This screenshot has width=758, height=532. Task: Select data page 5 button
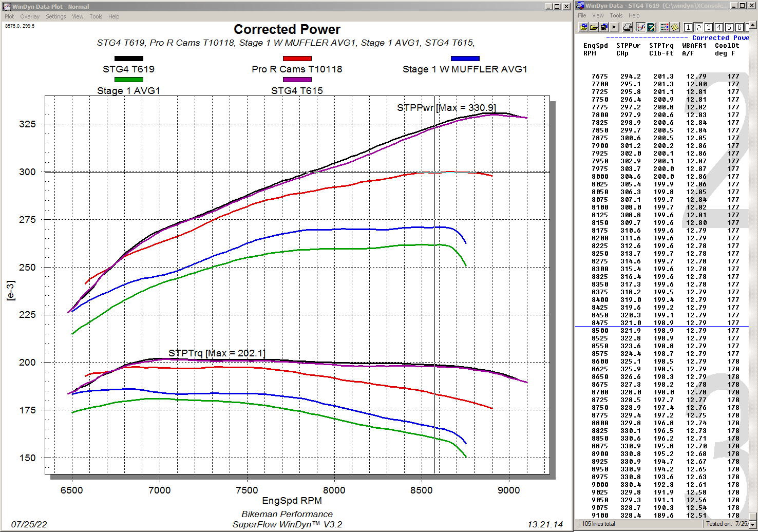tap(729, 27)
